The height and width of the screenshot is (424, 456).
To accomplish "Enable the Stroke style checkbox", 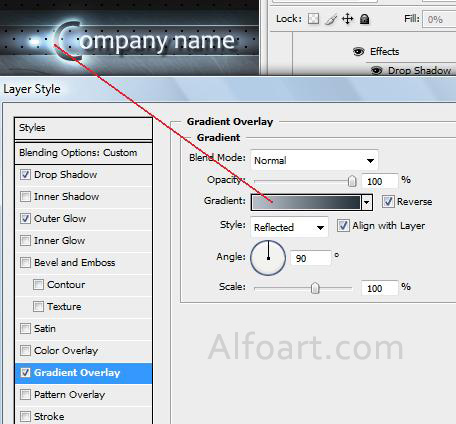I will (x=25, y=416).
